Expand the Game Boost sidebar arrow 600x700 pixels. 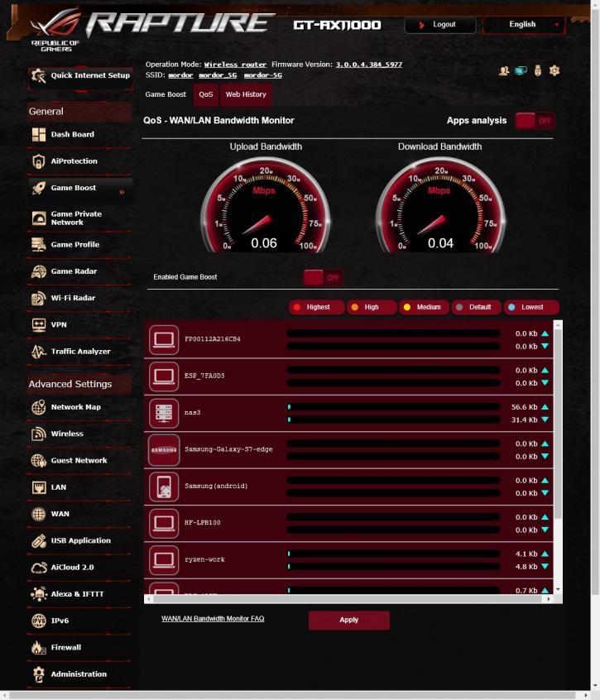point(122,193)
